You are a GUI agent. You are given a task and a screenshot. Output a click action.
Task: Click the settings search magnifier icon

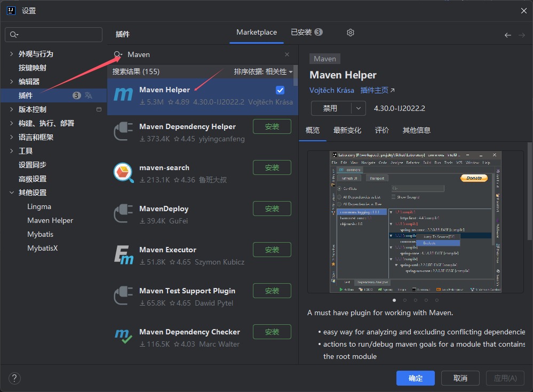13,35
